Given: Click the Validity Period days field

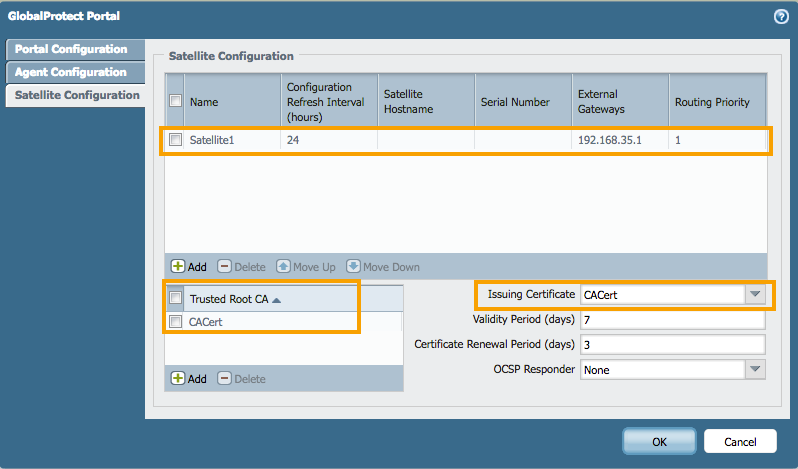Looking at the screenshot, I should point(672,320).
